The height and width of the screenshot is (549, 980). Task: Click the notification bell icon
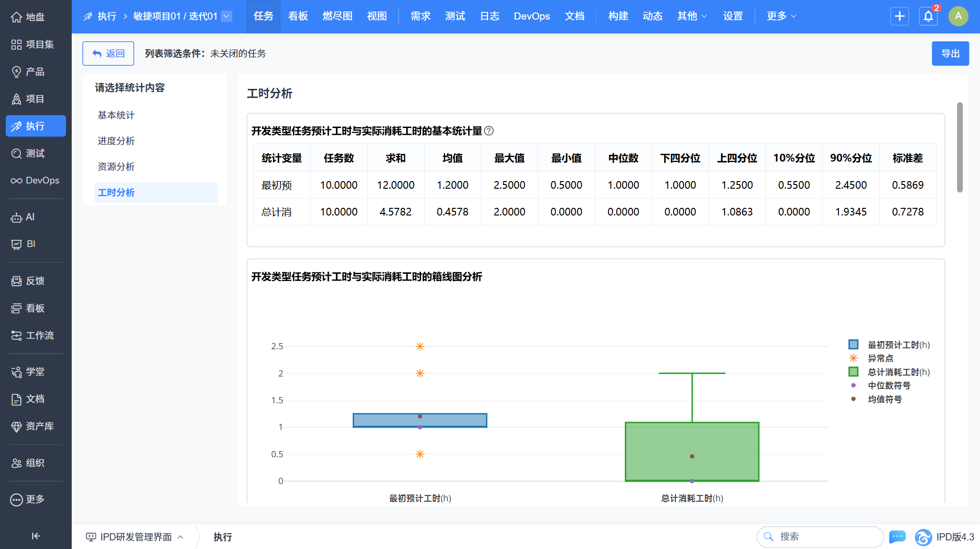point(928,16)
